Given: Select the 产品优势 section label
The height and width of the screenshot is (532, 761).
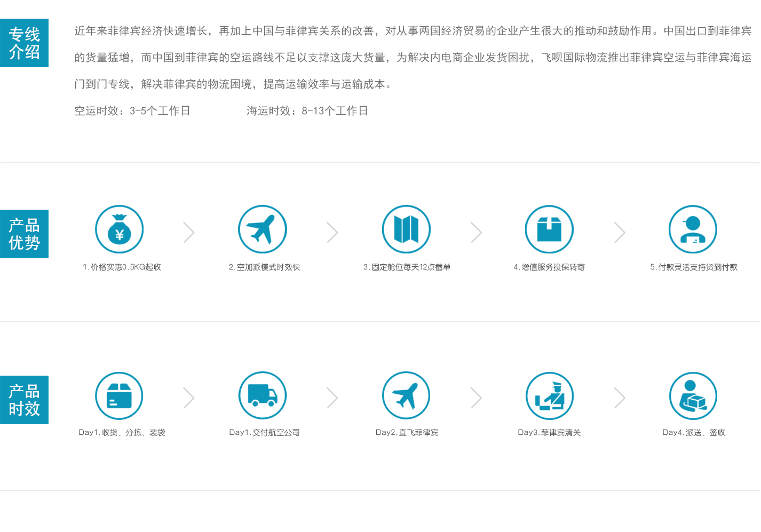Looking at the screenshot, I should (x=25, y=234).
